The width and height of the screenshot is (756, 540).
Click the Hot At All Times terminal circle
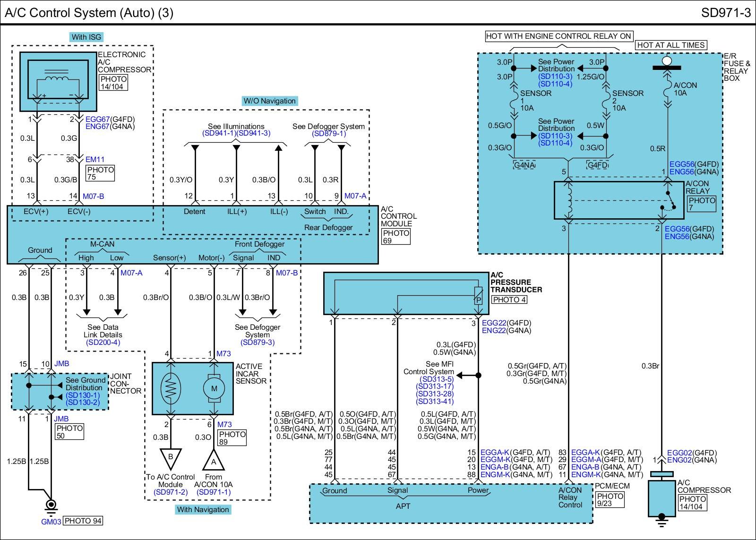pos(667,61)
